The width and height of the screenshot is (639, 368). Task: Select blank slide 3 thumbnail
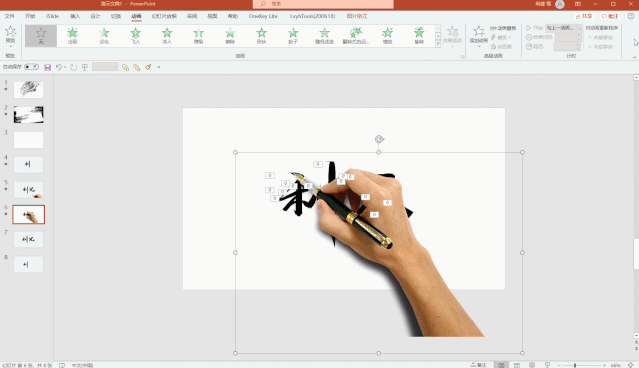pos(29,140)
